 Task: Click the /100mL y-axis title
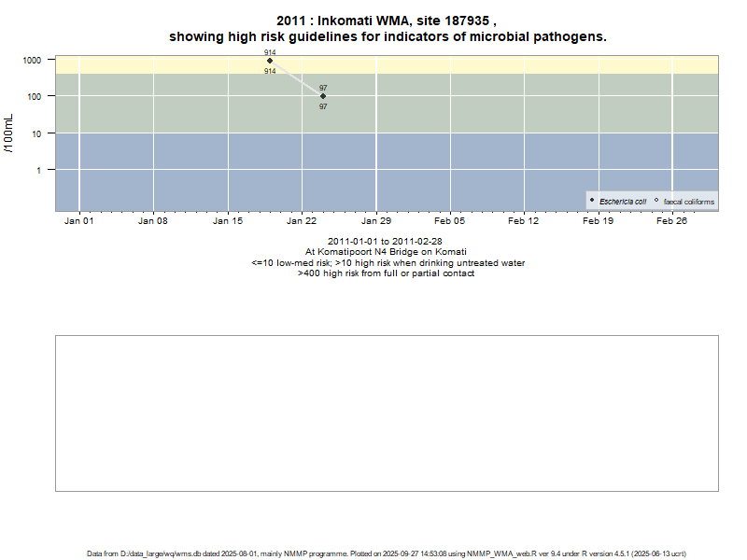[9, 133]
